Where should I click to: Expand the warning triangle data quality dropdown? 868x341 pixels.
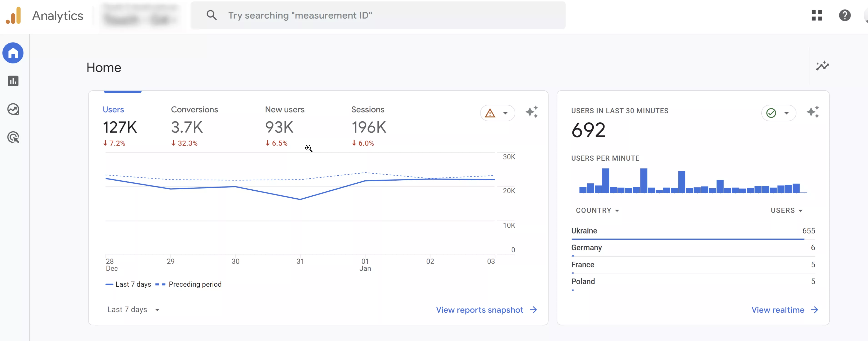pos(497,113)
